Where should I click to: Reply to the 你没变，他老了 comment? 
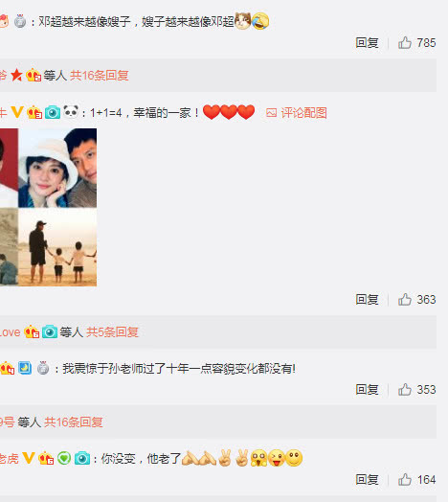pyautogui.click(x=367, y=480)
